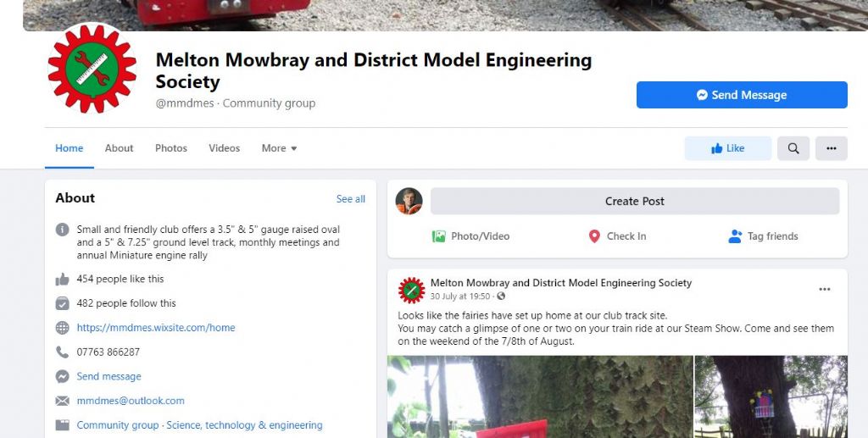Click the Photo/Video icon in post composer
The width and height of the screenshot is (868, 438).
(438, 236)
